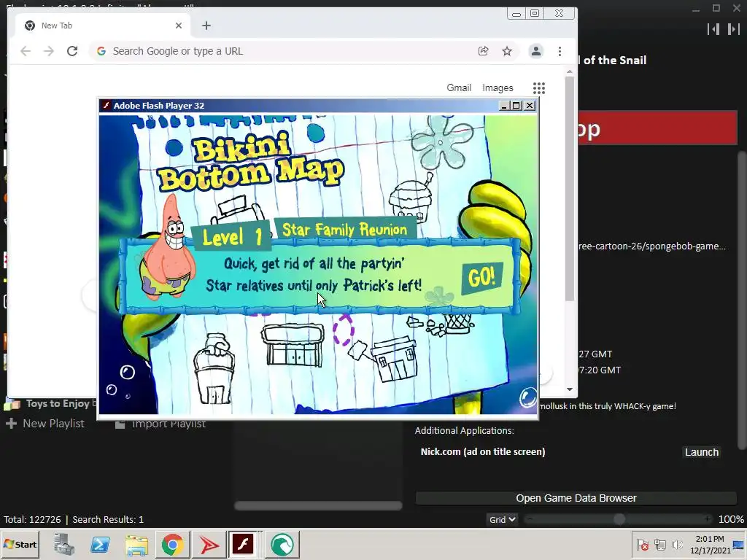The image size is (747, 560).
Task: Click Open Game Data Browser button
Action: coord(576,498)
